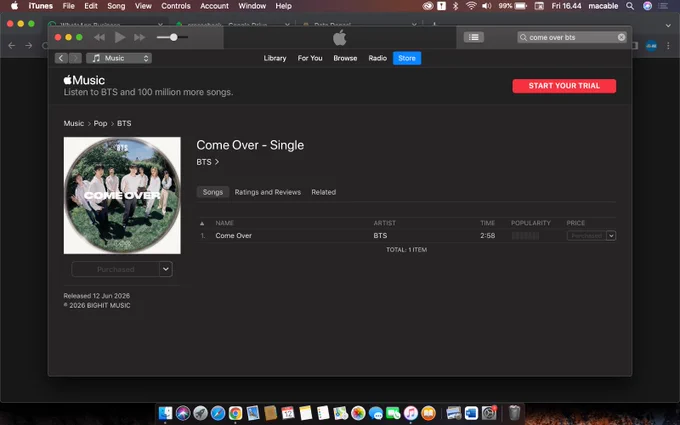Click the Pop breadcrumb link
This screenshot has width=680, height=425.
click(x=100, y=123)
